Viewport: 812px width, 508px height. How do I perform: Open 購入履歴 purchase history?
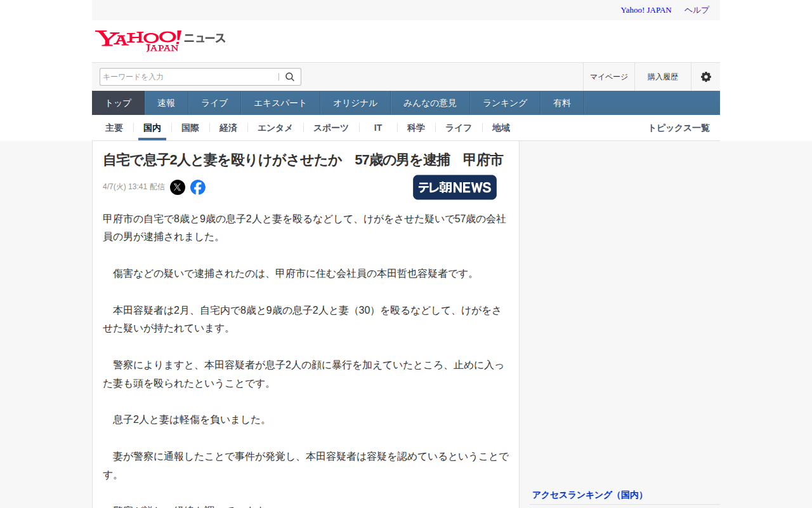point(663,77)
